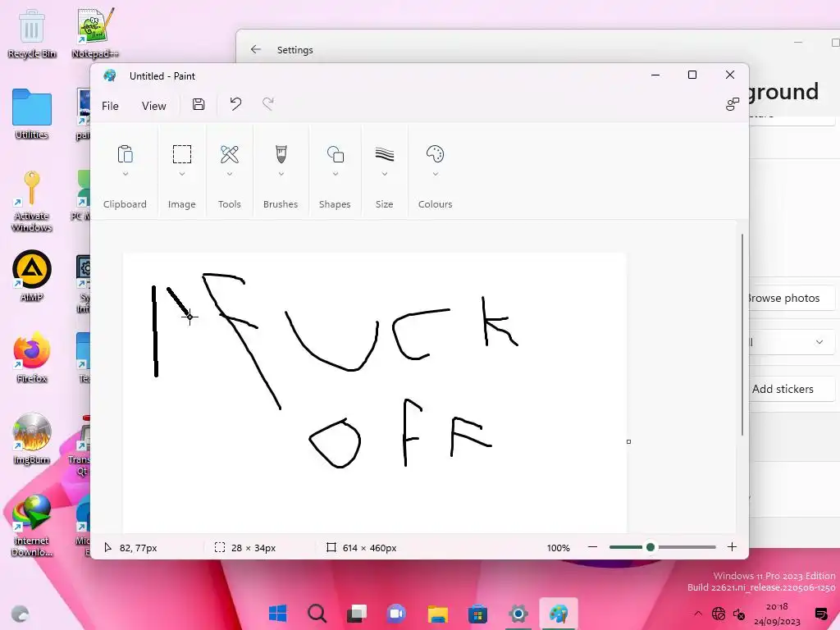Zoom out with the minus button
The height and width of the screenshot is (630, 840).
tap(592, 547)
